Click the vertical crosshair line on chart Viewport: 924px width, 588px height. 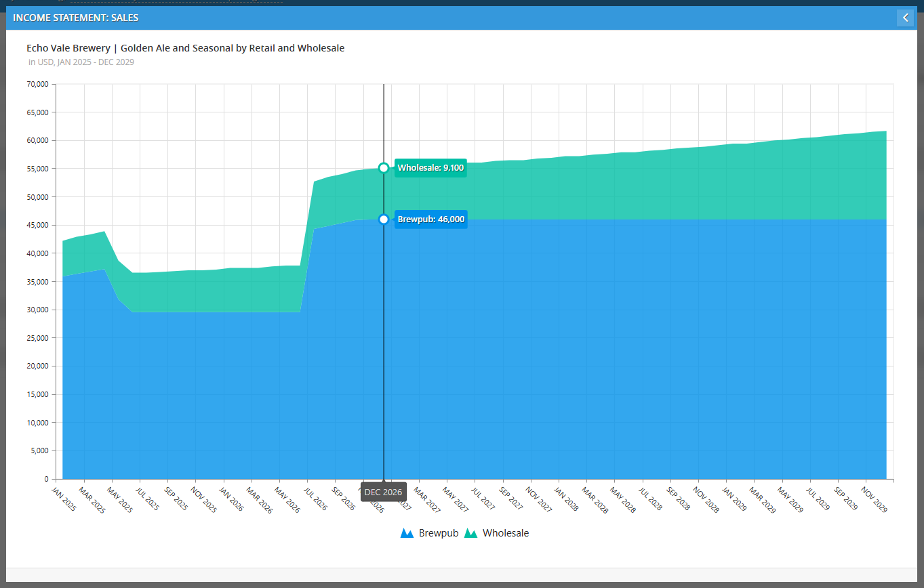tap(384, 339)
